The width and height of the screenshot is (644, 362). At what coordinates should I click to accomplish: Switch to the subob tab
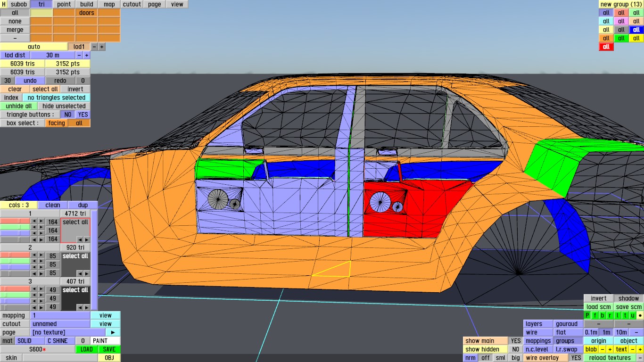pos(19,4)
